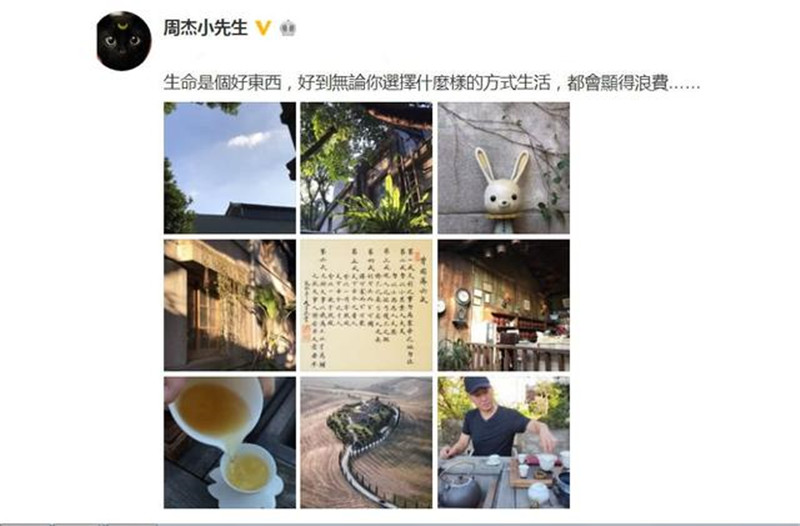The height and width of the screenshot is (526, 800).
Task: Click the rabbit figurine's ears
Action: (x=503, y=166)
